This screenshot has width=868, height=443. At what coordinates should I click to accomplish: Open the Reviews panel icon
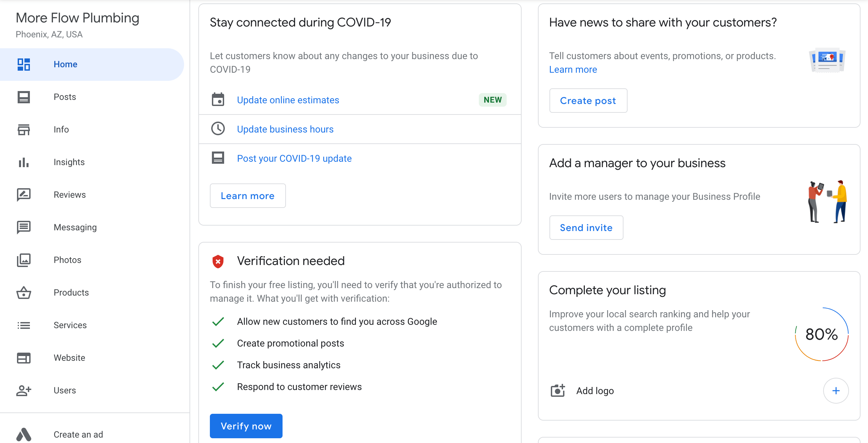pos(24,194)
